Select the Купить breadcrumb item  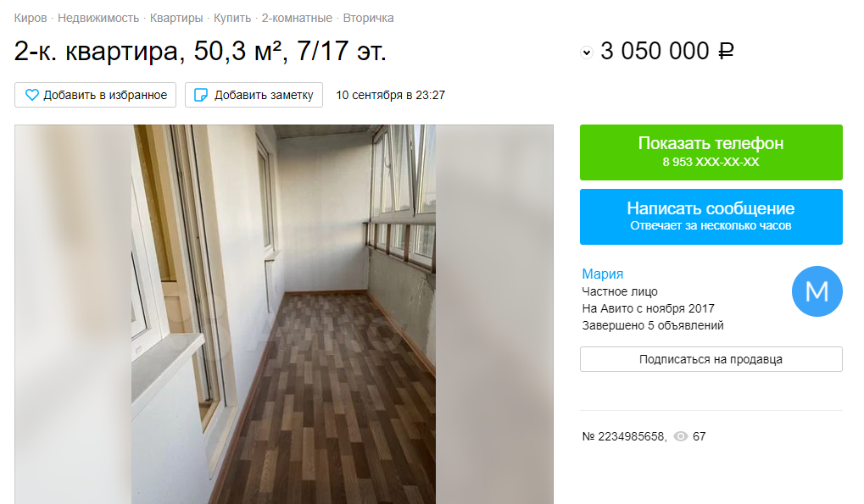pyautogui.click(x=232, y=18)
